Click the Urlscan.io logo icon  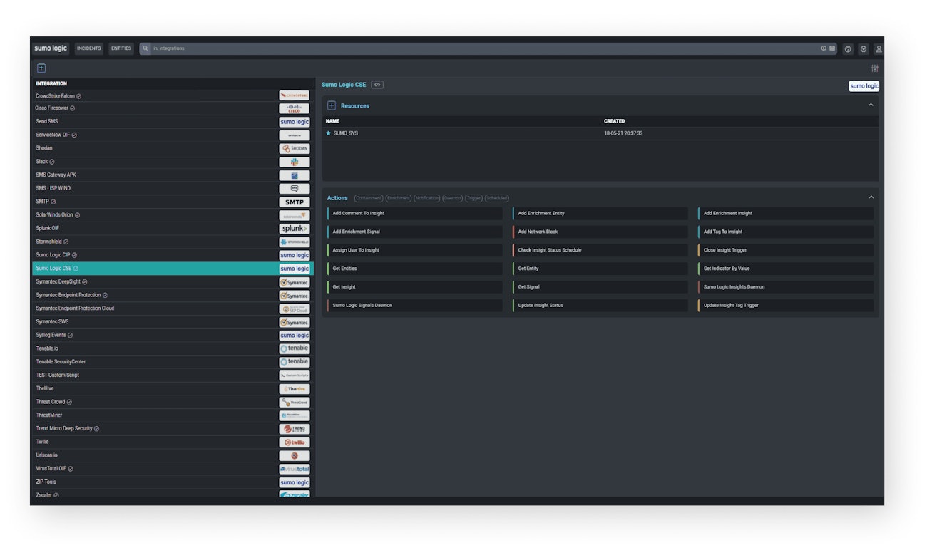pos(295,456)
